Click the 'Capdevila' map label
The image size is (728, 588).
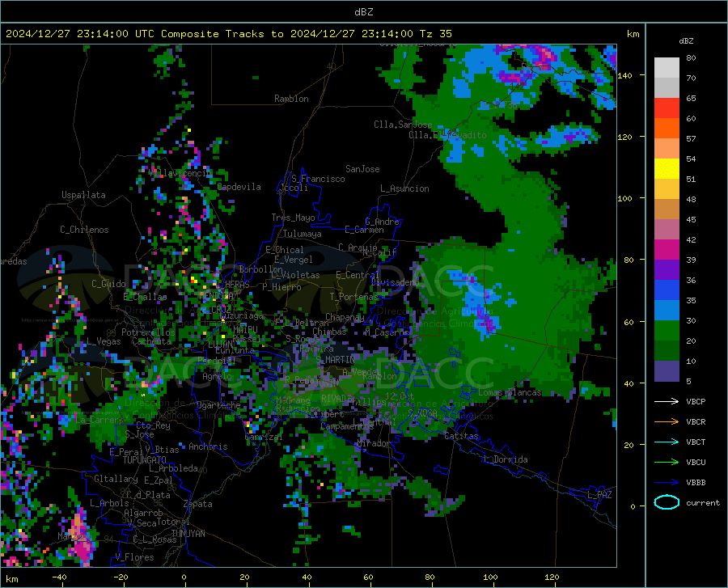pyautogui.click(x=239, y=187)
